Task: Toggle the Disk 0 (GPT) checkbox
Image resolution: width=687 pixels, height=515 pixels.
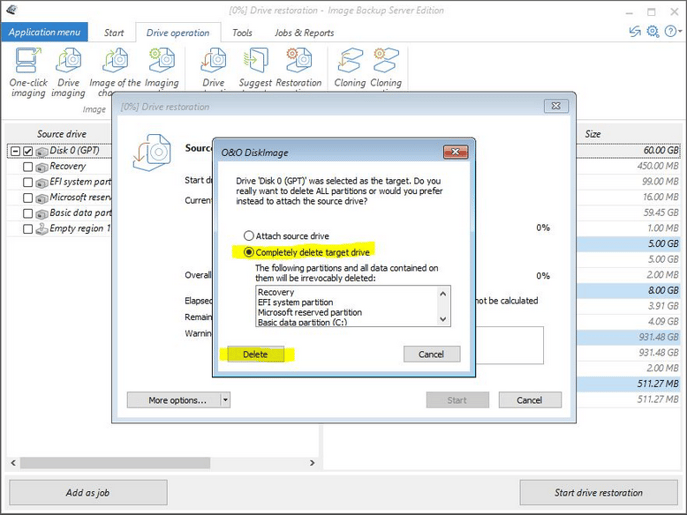Action: click(x=28, y=151)
